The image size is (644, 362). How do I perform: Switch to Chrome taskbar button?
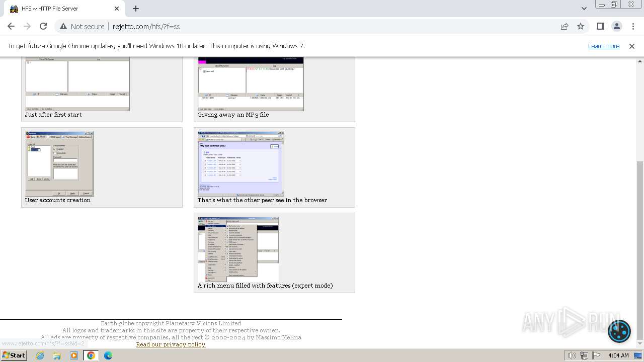[x=91, y=355]
